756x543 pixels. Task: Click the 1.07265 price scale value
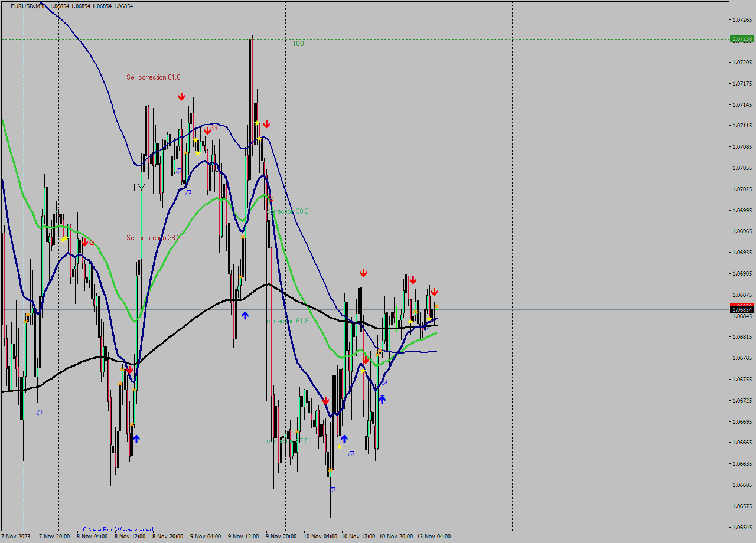click(742, 20)
